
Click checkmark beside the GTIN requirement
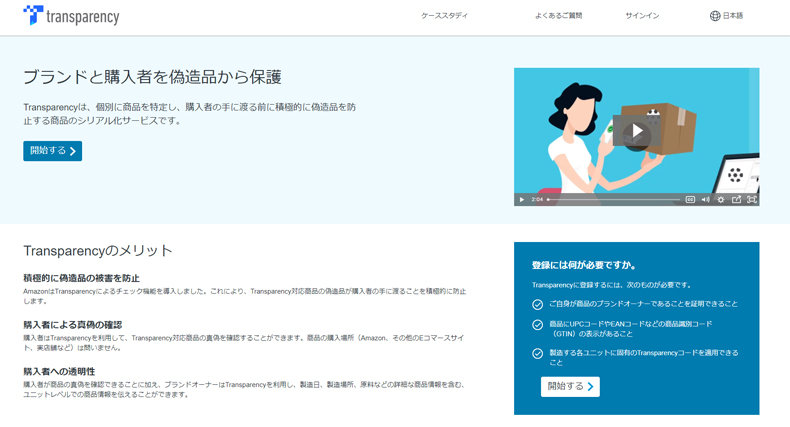(538, 325)
